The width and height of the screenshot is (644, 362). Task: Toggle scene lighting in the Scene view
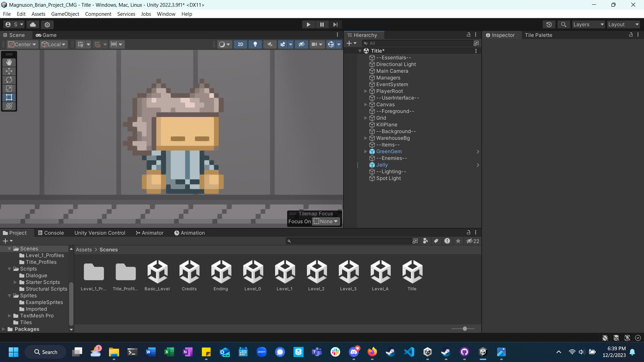coord(255,44)
